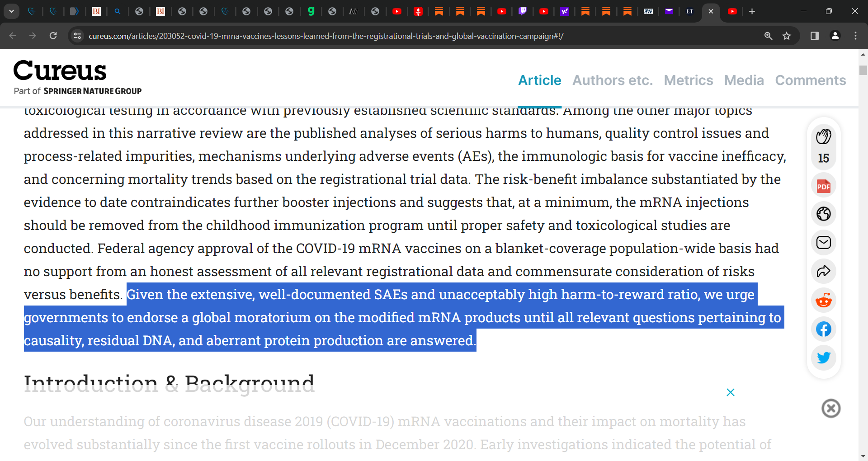
Task: Click the page scrollbar up arrow
Action: point(863,54)
